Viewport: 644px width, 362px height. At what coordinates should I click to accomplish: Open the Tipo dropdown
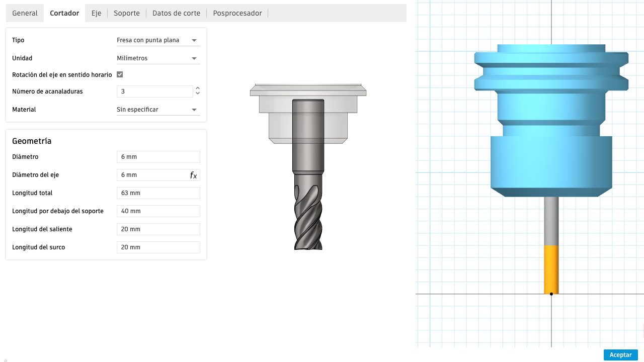(x=158, y=40)
